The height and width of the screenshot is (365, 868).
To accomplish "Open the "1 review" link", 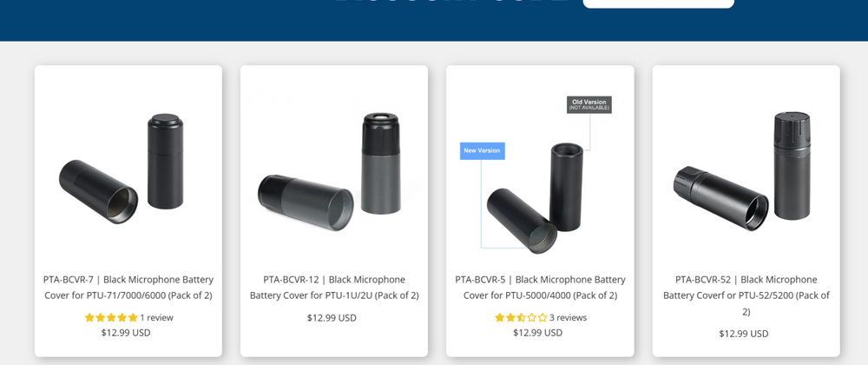I will [157, 318].
